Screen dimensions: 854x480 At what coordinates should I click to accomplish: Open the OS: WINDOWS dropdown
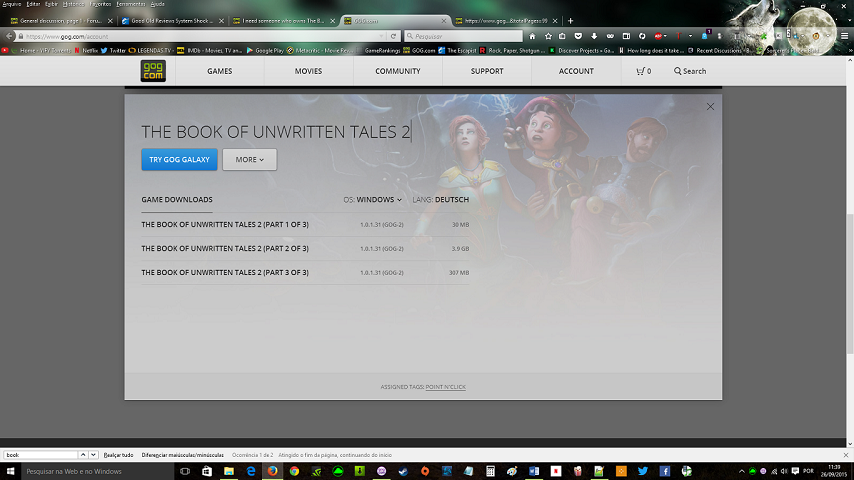coord(373,199)
